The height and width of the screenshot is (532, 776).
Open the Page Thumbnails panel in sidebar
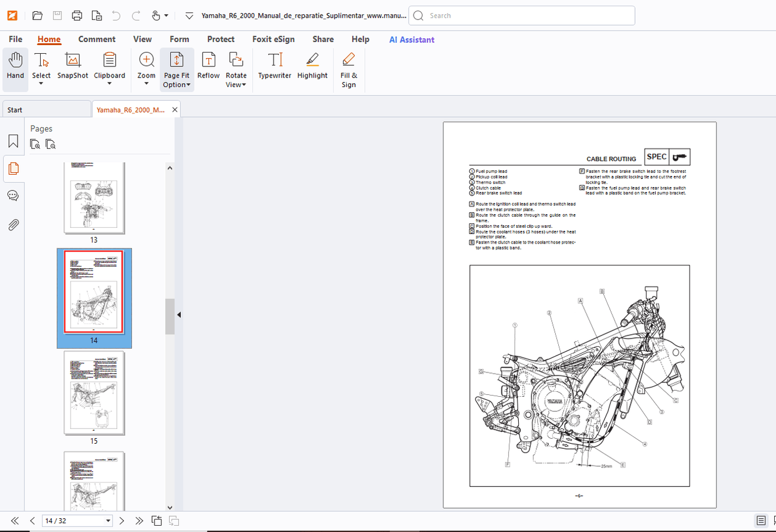point(13,168)
